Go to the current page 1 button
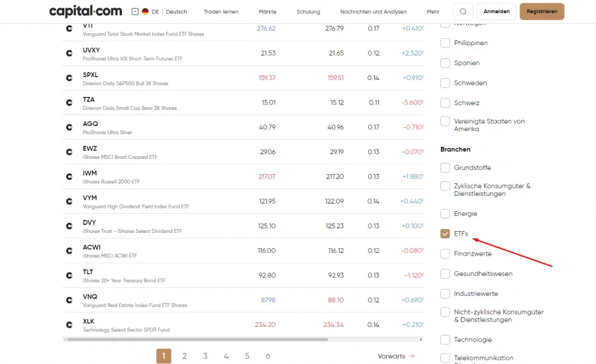The width and height of the screenshot is (596, 364). point(164,356)
